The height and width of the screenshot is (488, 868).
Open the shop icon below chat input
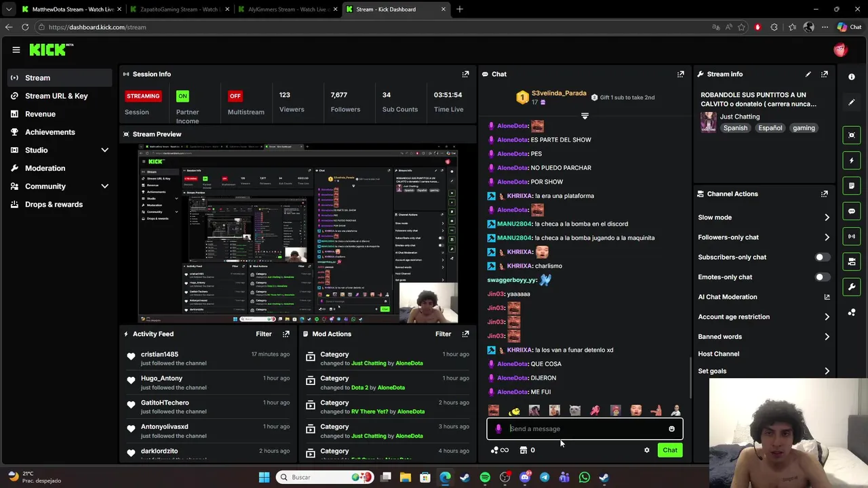[x=524, y=450]
